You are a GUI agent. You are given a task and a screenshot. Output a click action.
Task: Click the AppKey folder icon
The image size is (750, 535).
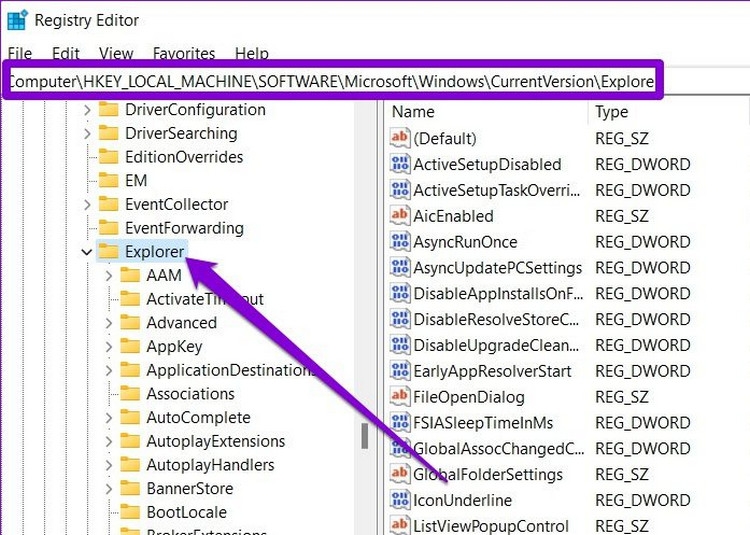130,346
